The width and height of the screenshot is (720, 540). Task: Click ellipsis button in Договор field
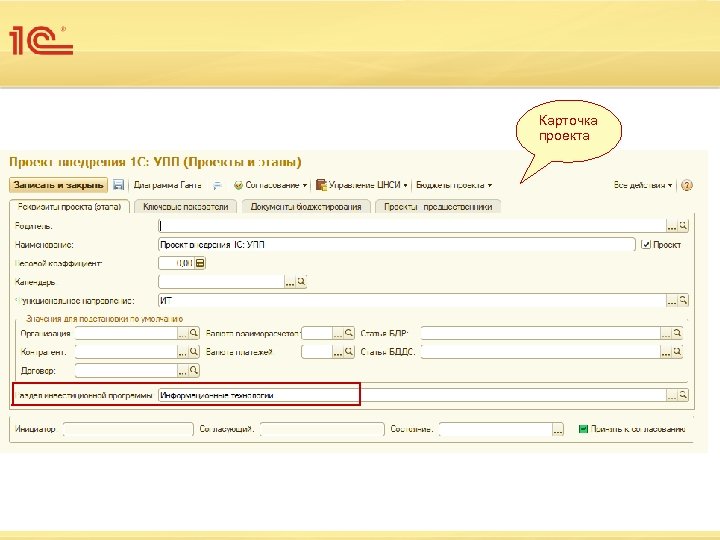[x=183, y=370]
